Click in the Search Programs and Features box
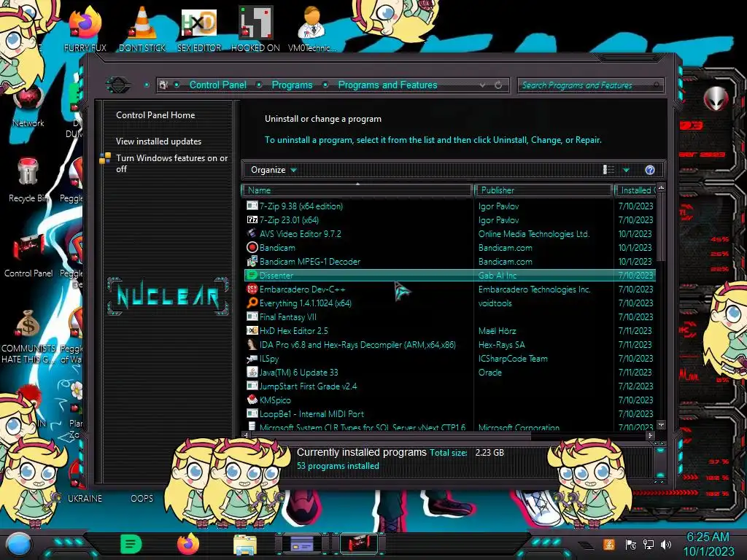747x560 pixels. pyautogui.click(x=589, y=85)
